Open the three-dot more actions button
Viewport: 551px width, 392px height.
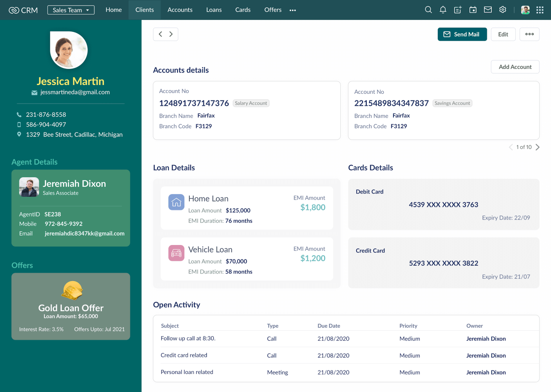529,34
